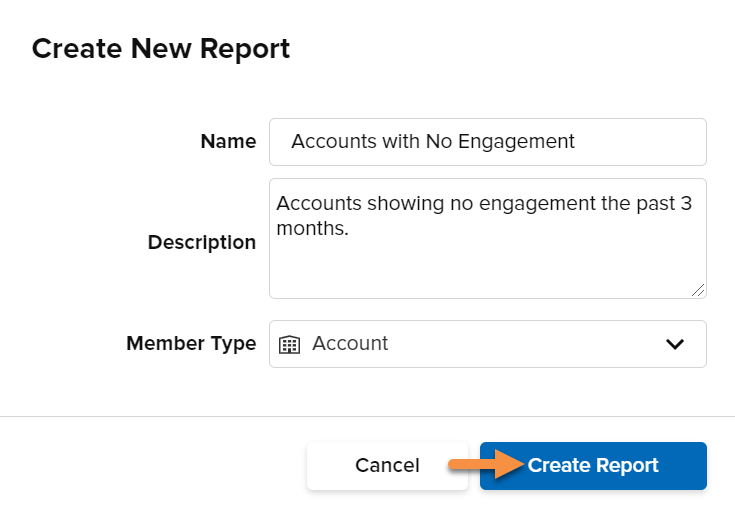The height and width of the screenshot is (508, 735).
Task: Focus the Name input field
Action: coord(488,142)
